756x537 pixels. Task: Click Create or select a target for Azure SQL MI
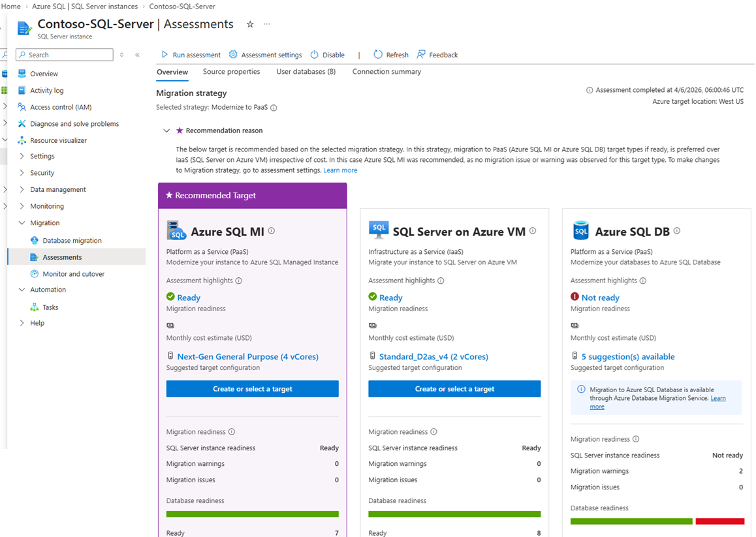252,389
